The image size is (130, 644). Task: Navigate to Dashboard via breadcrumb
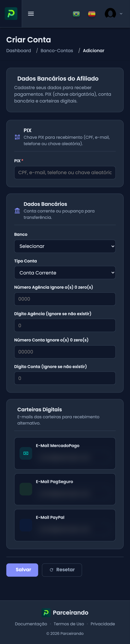[x=19, y=50]
